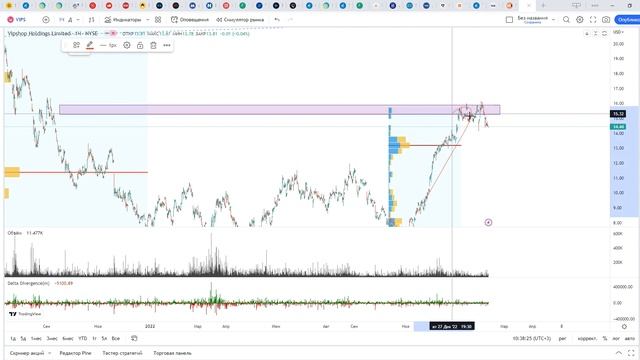
Task: Click the refresh arrows icon near price scale
Action: pyautogui.click(x=604, y=33)
